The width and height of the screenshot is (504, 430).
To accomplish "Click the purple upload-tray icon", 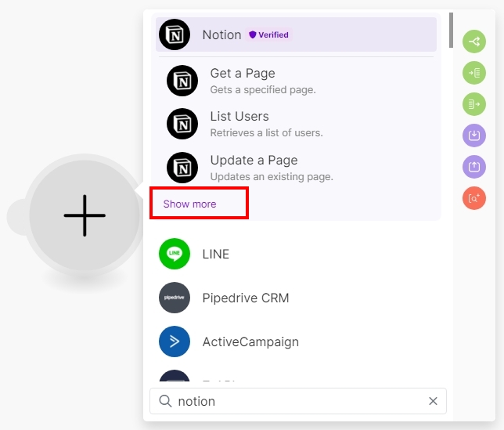I will [473, 167].
